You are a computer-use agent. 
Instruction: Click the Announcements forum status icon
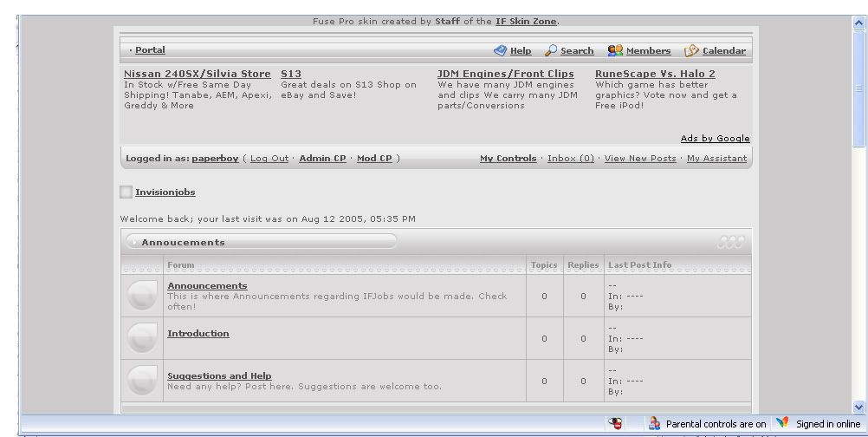142,296
